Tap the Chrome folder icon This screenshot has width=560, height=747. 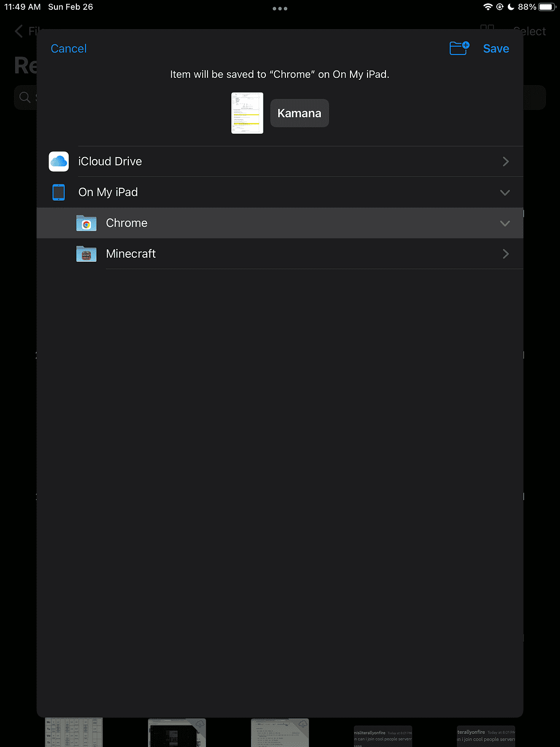point(86,223)
